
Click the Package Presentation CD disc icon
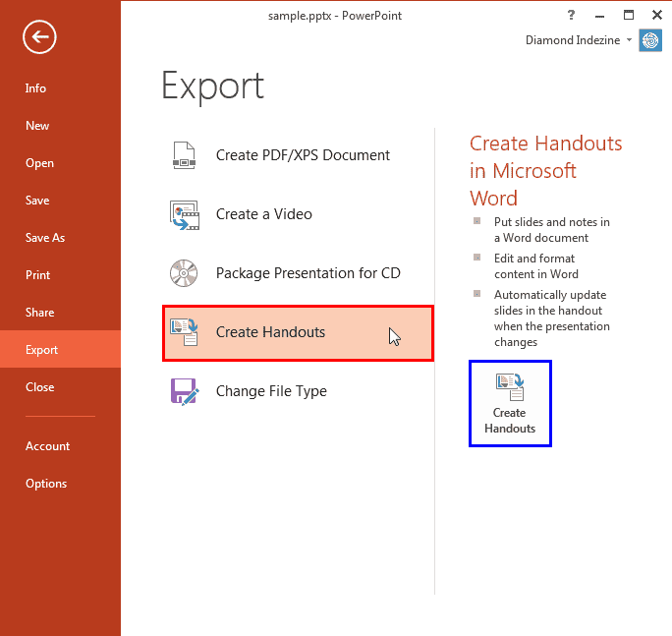(x=184, y=273)
